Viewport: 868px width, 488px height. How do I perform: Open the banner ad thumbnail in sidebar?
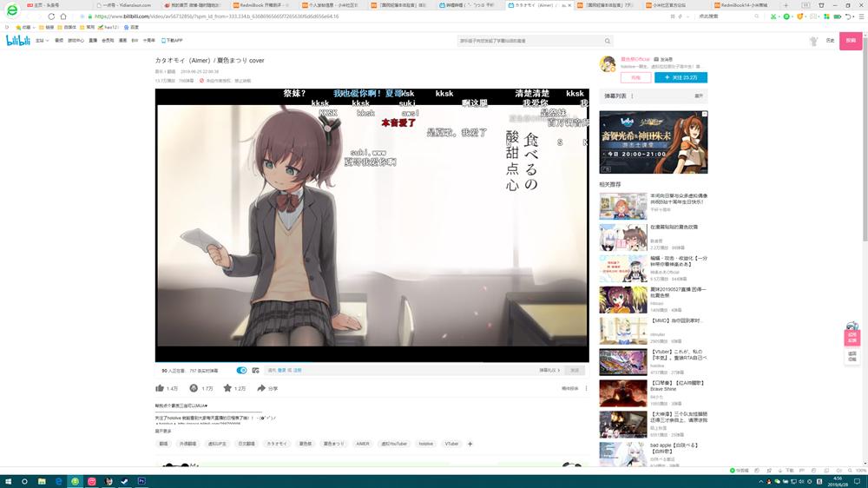[x=654, y=142]
